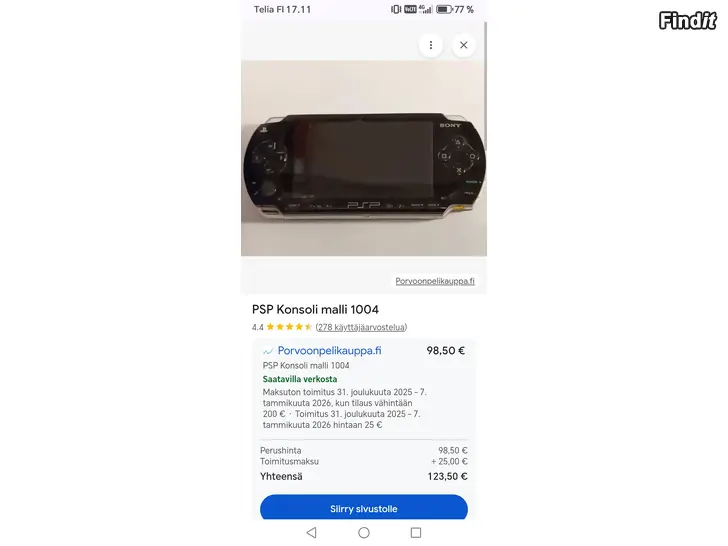Click the 98,50 € price in the seller card
The height and width of the screenshot is (546, 728).
445,351
